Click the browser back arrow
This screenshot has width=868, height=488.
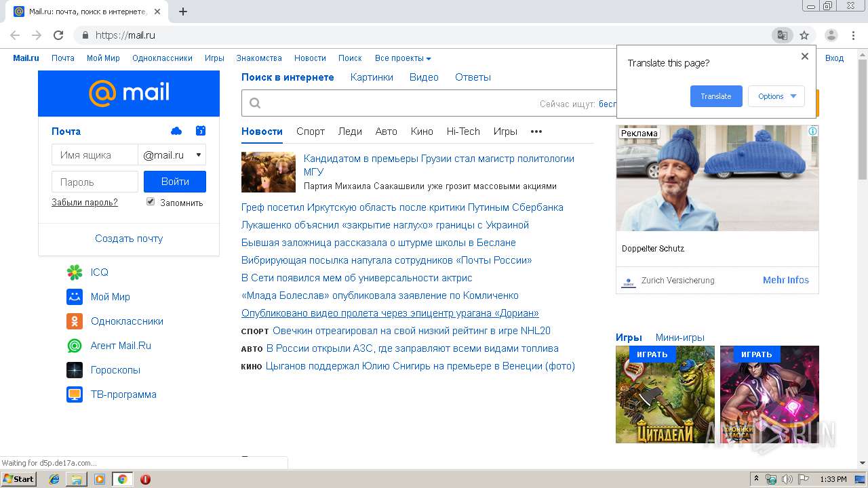[x=15, y=35]
